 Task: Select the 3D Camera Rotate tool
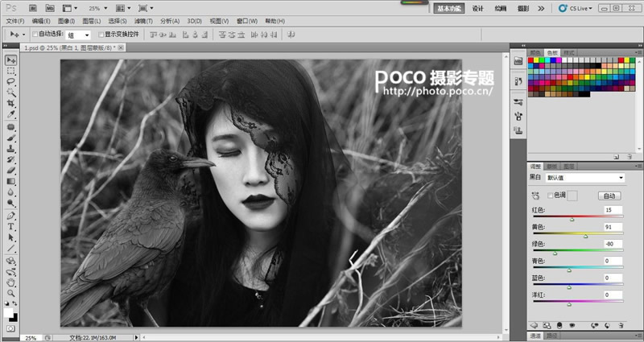click(10, 272)
